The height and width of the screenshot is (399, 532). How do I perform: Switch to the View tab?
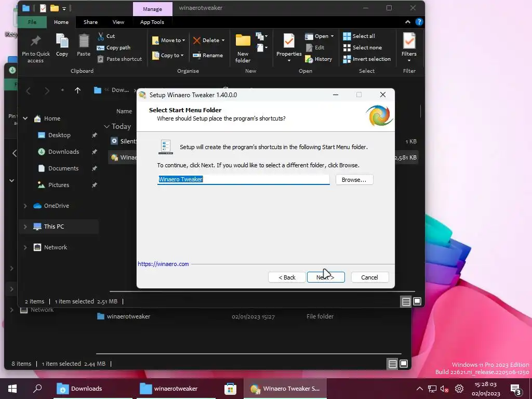tap(118, 22)
